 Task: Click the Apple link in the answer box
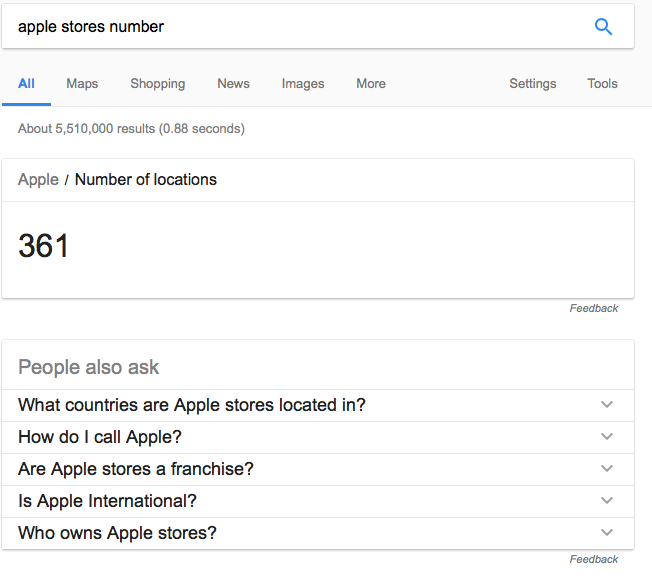click(x=38, y=180)
